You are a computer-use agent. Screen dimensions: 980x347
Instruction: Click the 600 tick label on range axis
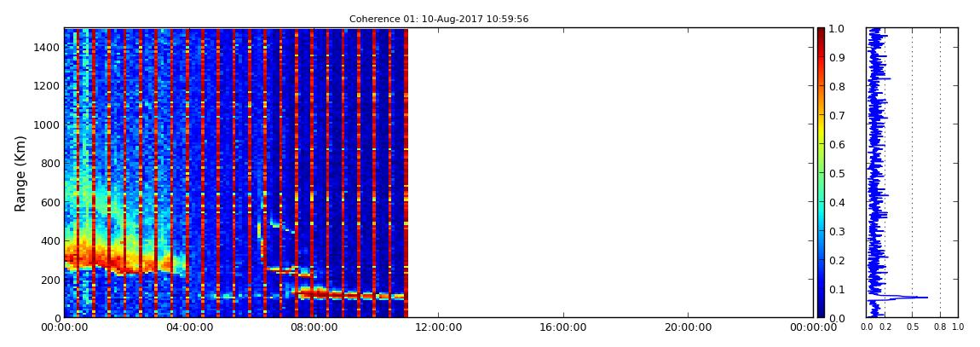pos(49,203)
